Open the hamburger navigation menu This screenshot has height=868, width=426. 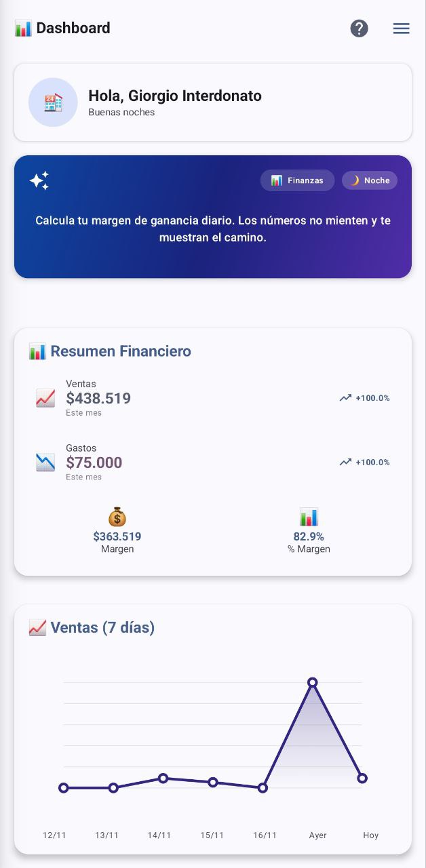401,28
